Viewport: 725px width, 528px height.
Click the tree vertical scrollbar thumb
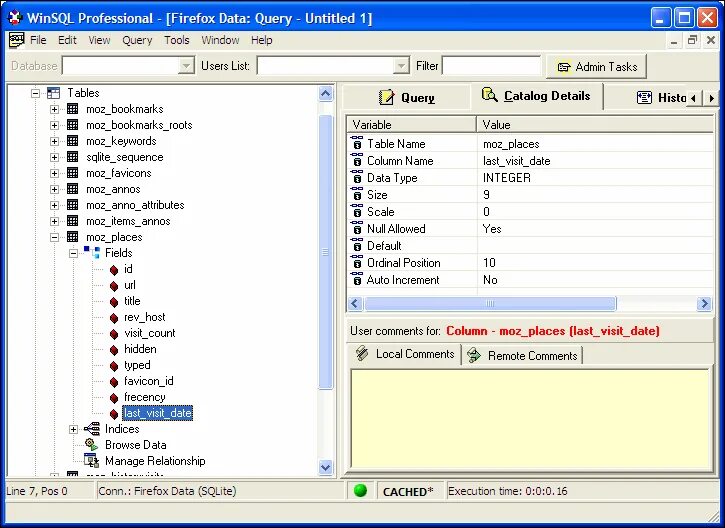coord(326,252)
